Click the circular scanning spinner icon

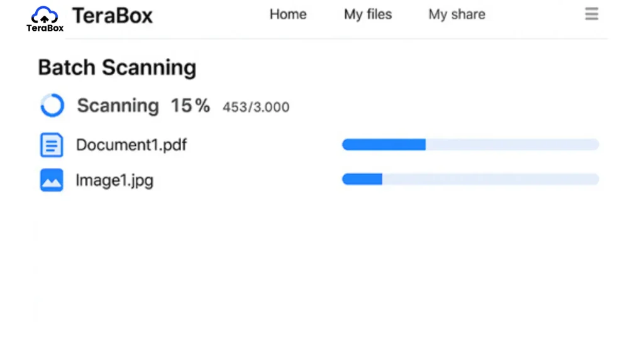(52, 106)
